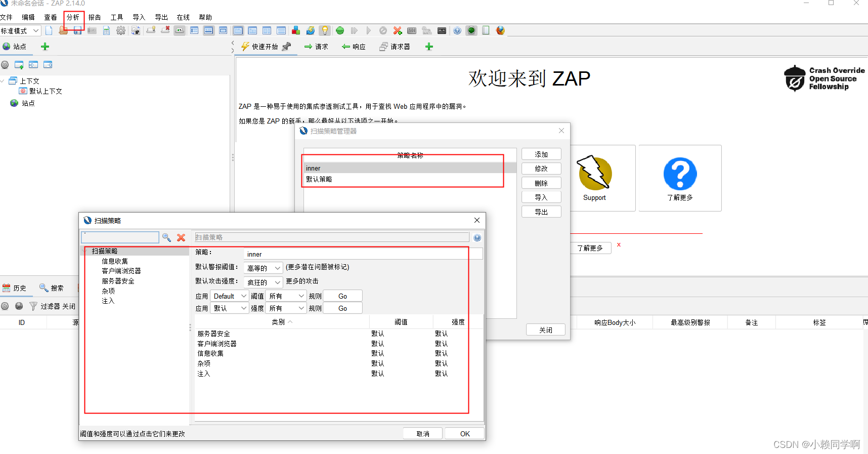Select the inner policy row
Image resolution: width=868 pixels, height=454 pixels.
(410, 168)
